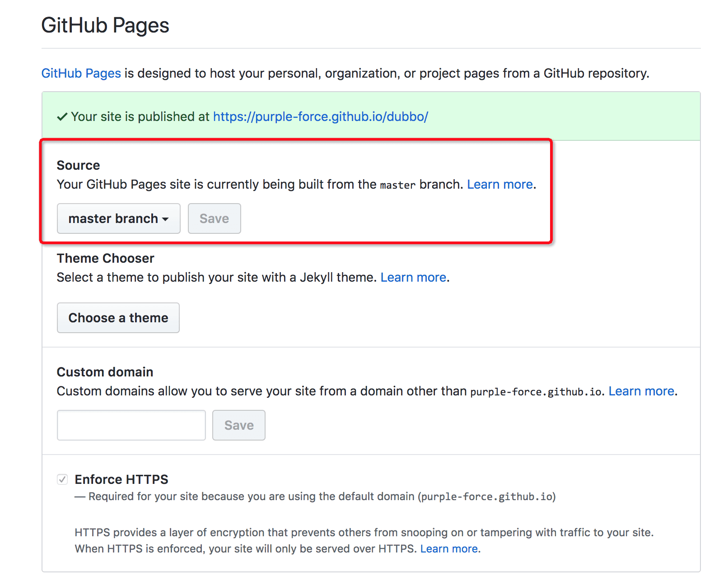Open Learn more about custom domains

[x=641, y=391]
